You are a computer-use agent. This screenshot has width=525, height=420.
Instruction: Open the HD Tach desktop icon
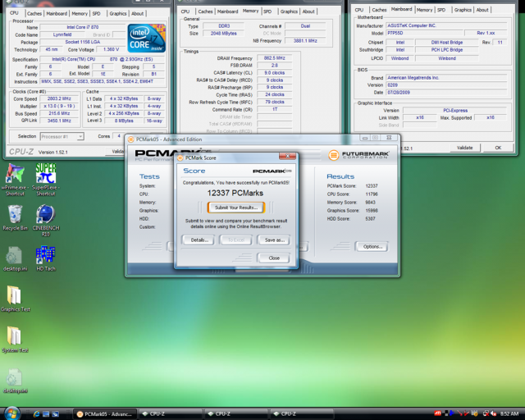(46, 255)
